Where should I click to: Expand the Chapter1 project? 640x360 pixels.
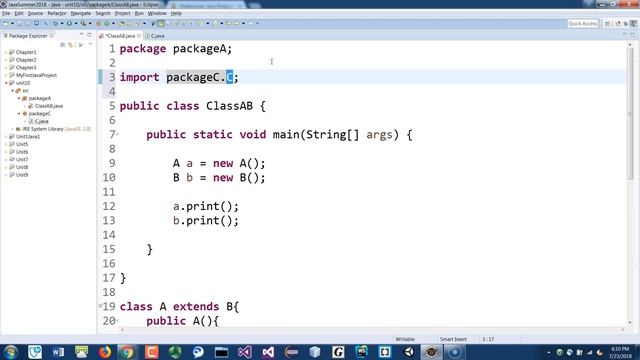[x=6, y=52]
